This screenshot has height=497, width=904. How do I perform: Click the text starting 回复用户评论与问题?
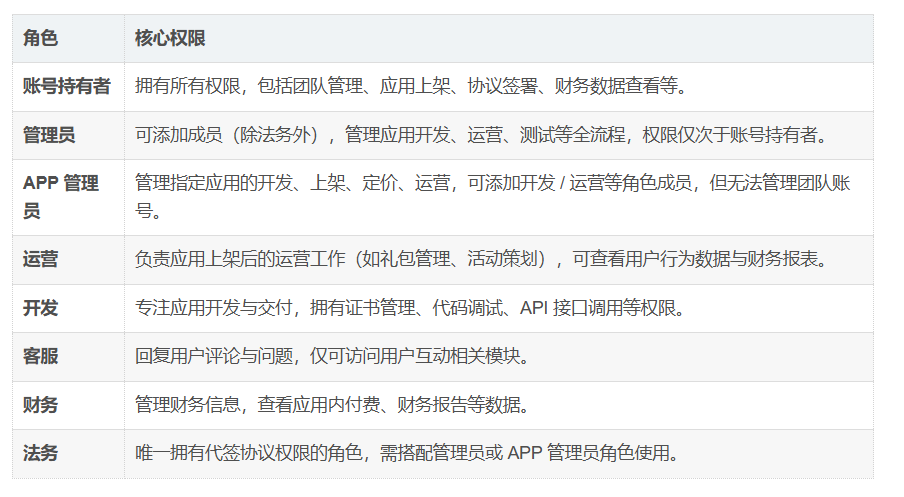click(333, 357)
